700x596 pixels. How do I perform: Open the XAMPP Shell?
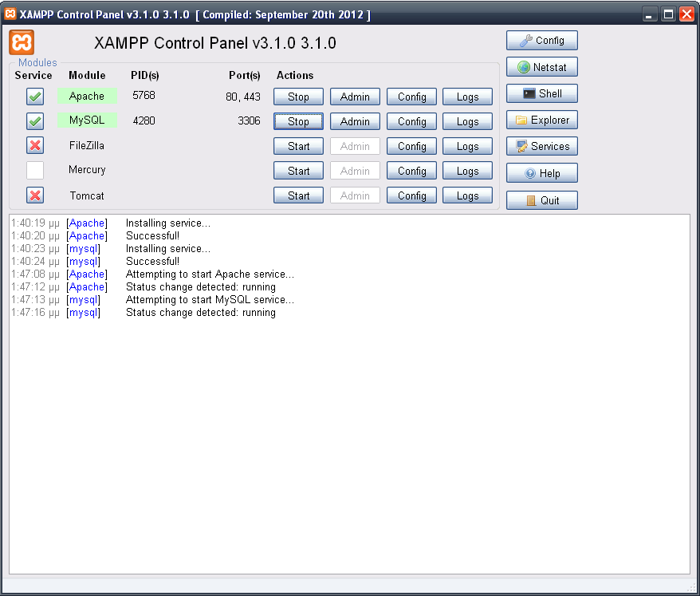click(542, 93)
